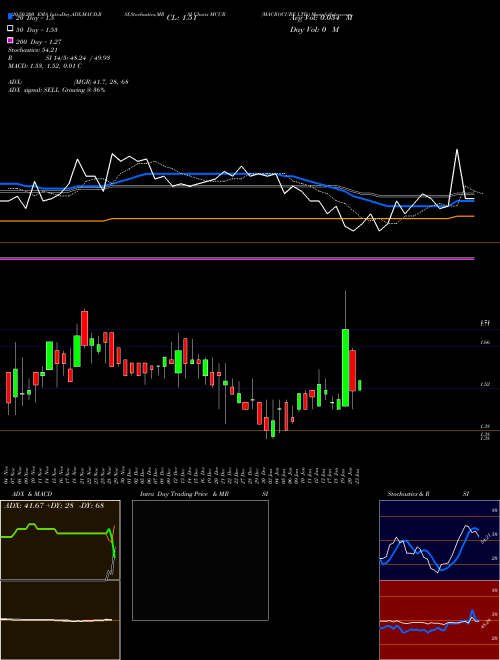The width and height of the screenshot is (500, 660).
Task: Click the white price line spike peak
Action: click(457, 150)
